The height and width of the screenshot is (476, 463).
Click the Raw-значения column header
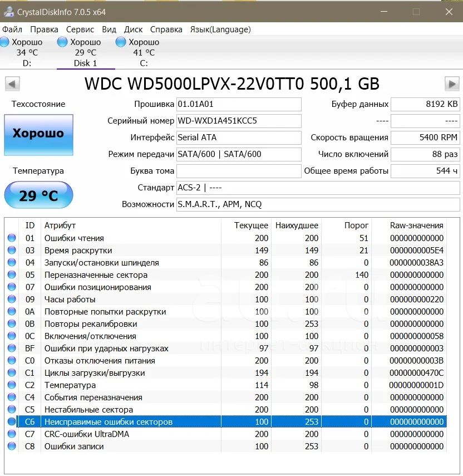(416, 225)
